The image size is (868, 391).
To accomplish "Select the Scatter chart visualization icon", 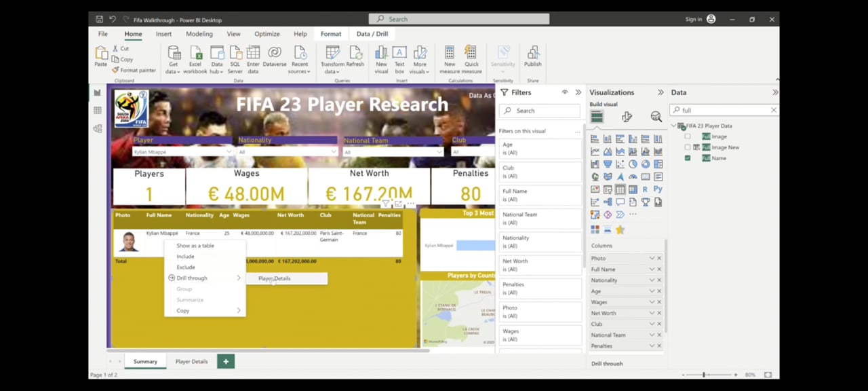I will [620, 164].
